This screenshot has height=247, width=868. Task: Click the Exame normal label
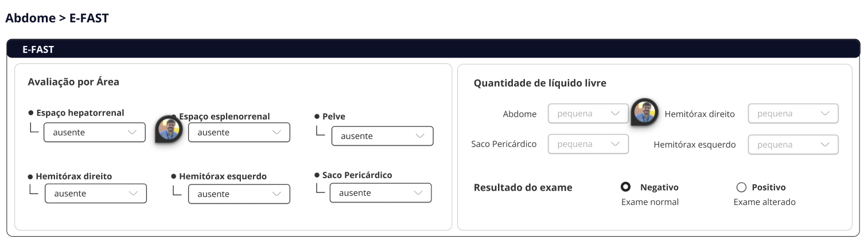649,202
